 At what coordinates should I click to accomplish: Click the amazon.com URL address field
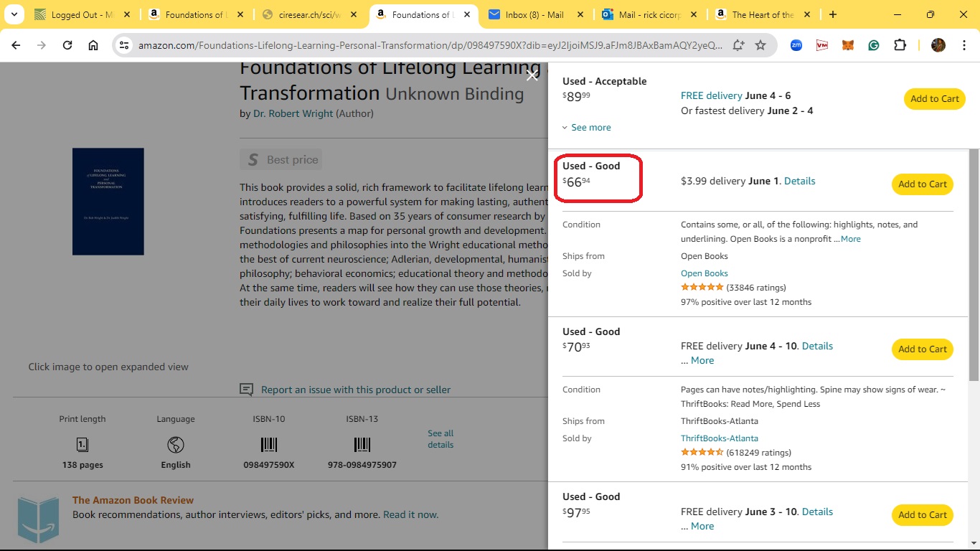click(x=430, y=45)
